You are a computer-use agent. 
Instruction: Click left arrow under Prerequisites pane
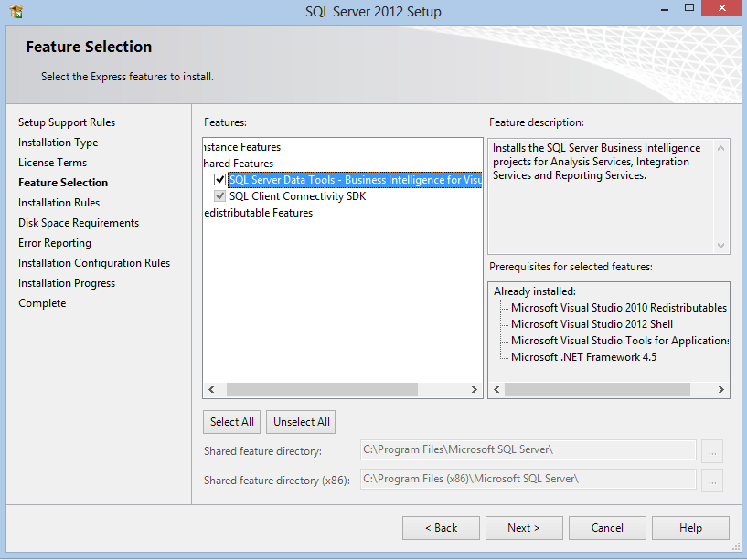click(x=495, y=389)
